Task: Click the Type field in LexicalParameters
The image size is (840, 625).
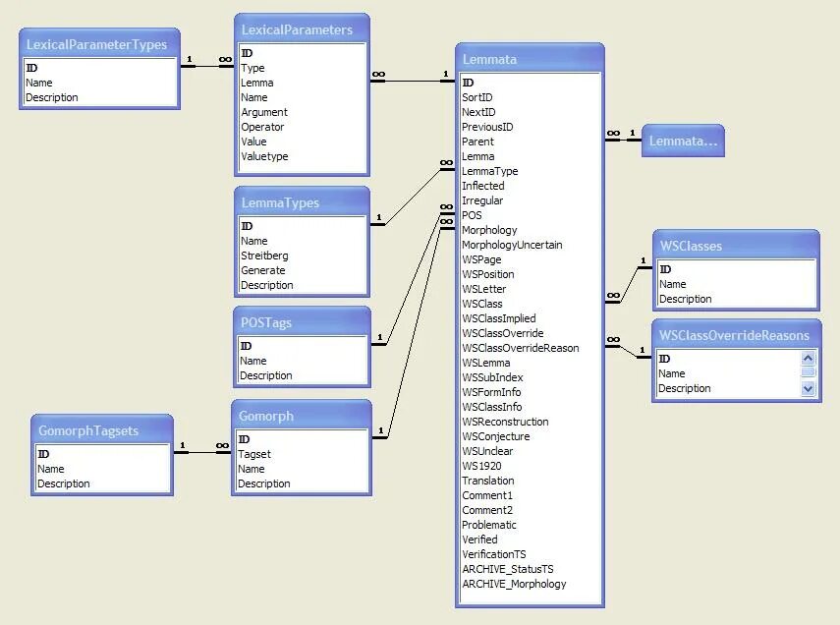Action: [x=303, y=68]
